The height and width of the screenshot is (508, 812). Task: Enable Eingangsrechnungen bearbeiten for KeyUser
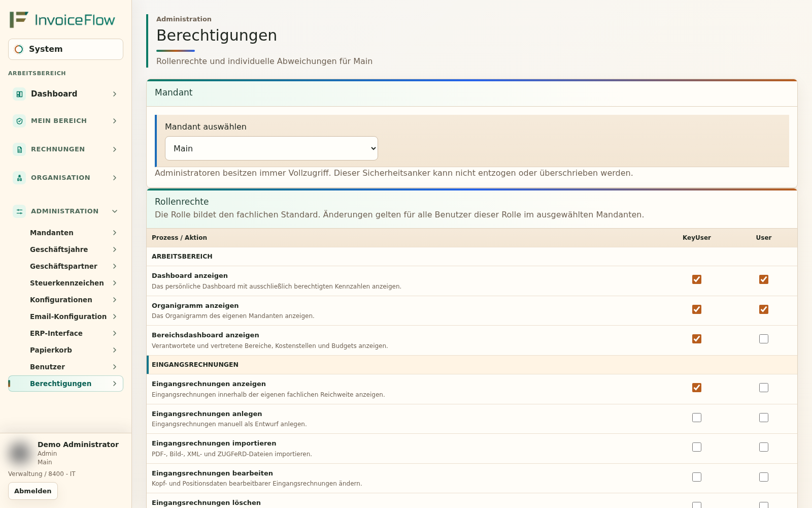pos(697,477)
